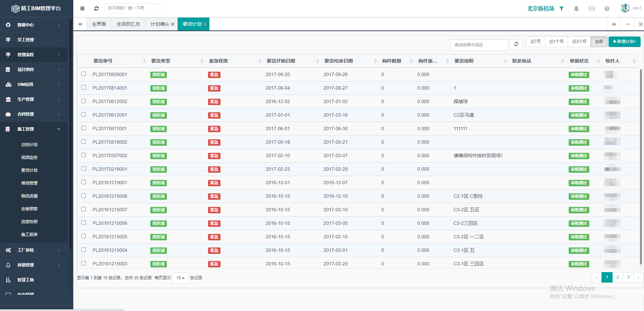Tick the checkbox for PL20161215008

84,196
